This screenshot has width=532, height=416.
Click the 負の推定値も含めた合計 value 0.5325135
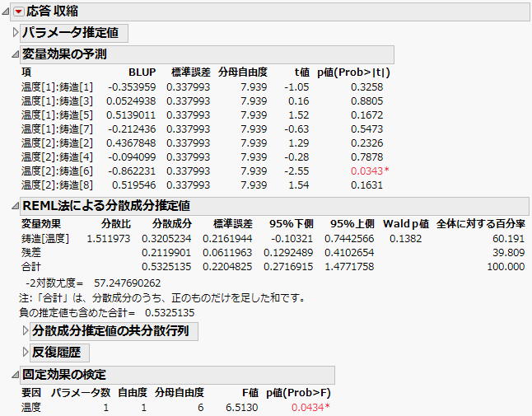170,313
